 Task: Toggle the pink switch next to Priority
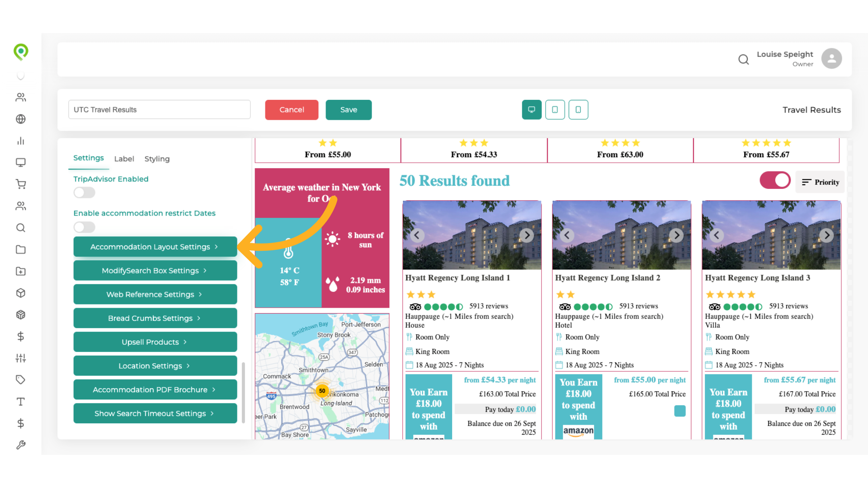point(775,180)
